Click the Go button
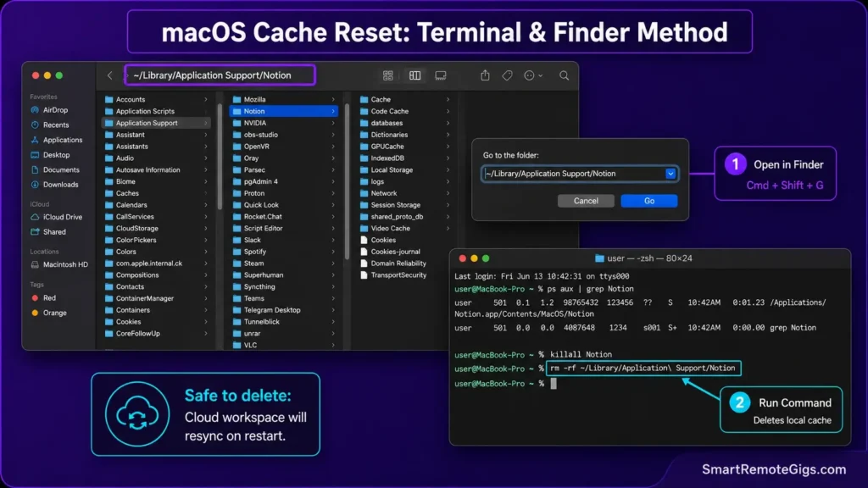Screen dimensions: 868x488 648,201
